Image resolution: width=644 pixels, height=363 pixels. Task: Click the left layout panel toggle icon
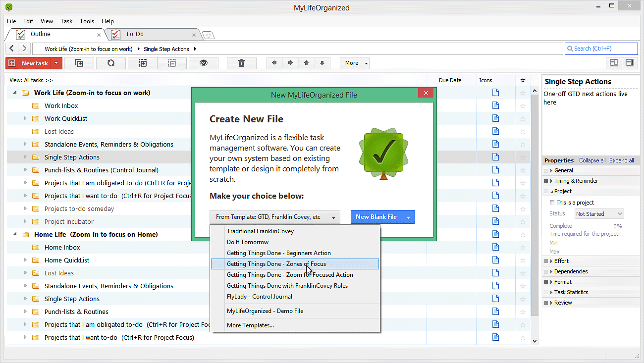click(614, 63)
